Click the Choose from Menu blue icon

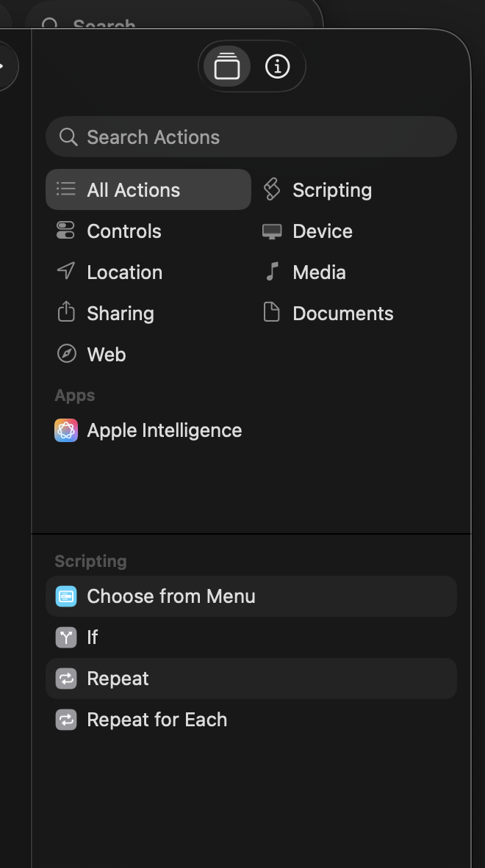point(66,596)
